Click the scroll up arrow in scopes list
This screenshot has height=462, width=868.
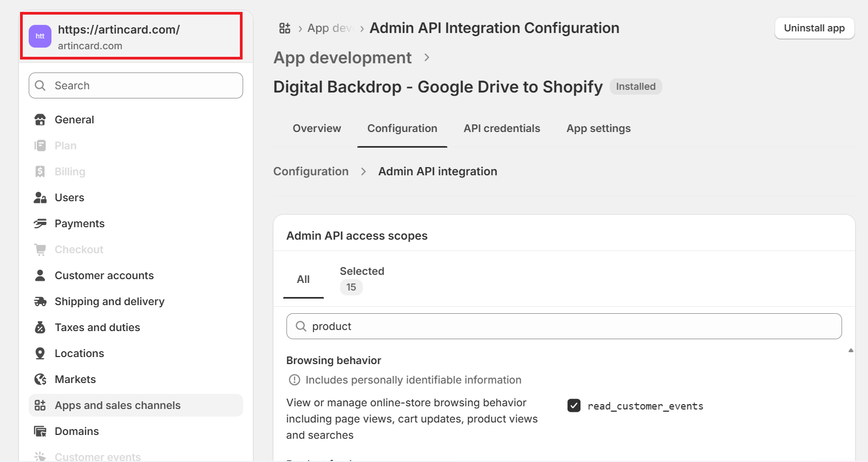pos(851,351)
